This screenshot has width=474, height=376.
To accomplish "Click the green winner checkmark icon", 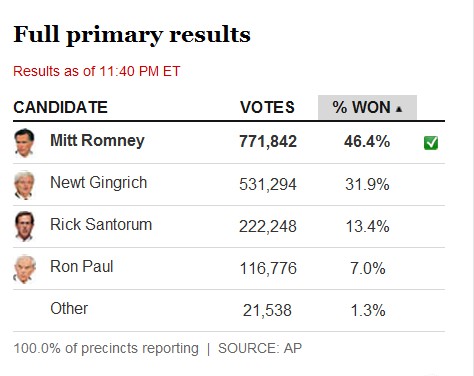I will 431,143.
